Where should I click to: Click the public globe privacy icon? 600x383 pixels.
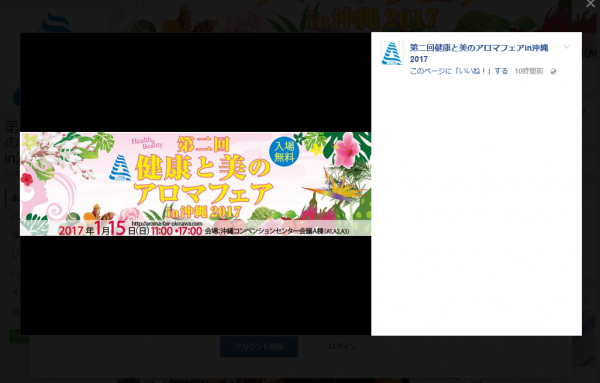(x=553, y=72)
